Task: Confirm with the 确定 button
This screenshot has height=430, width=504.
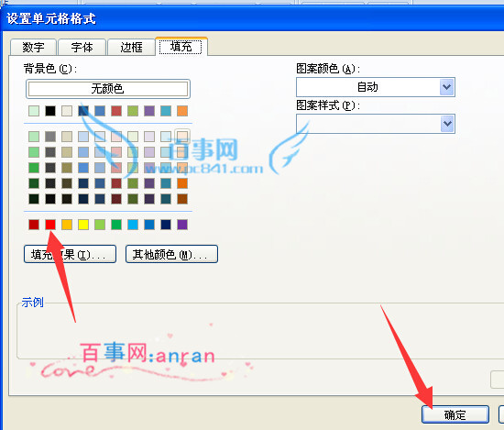Action: [455, 414]
